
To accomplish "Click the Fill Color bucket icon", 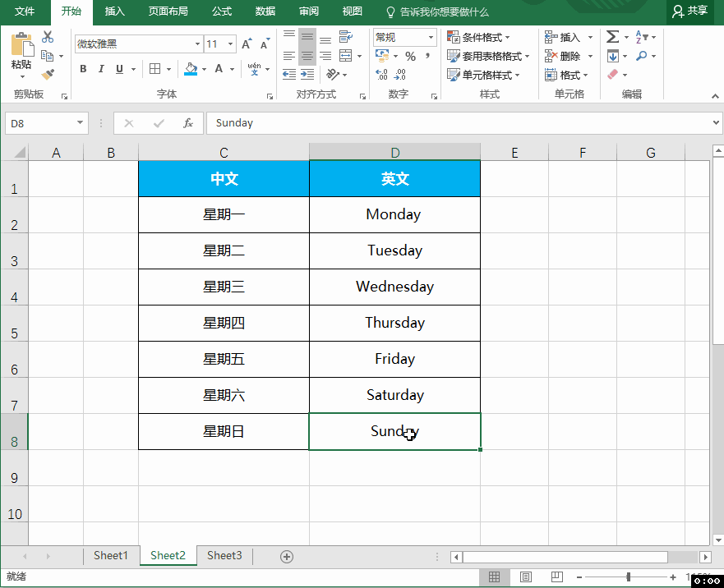I will 191,69.
